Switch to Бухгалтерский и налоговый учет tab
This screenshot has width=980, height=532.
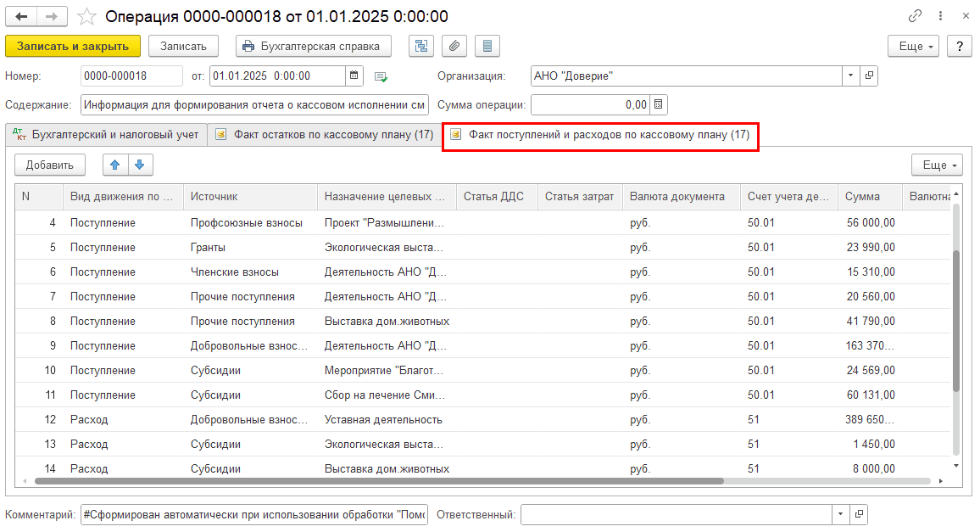[106, 135]
